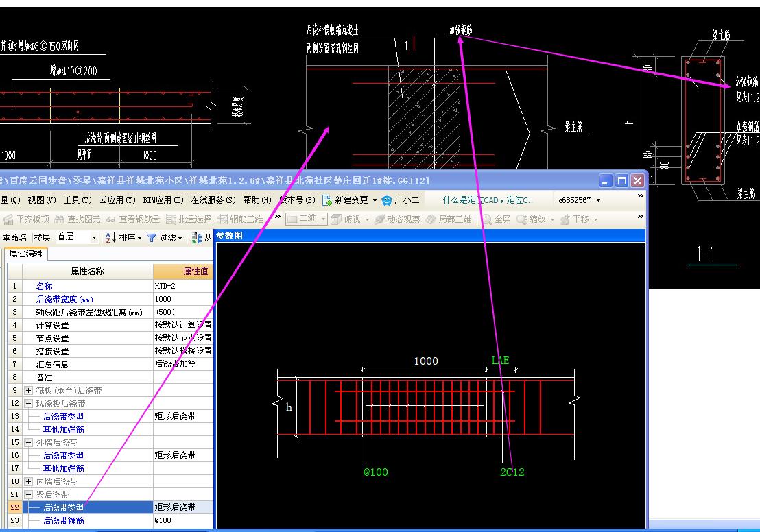Click the 平移 pan icon
The width and height of the screenshot is (760, 532).
[x=565, y=219]
